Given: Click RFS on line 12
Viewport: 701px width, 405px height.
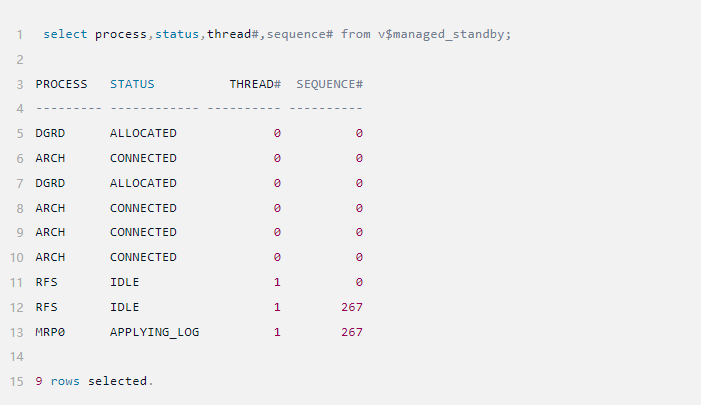Looking at the screenshot, I should pyautogui.click(x=47, y=307).
